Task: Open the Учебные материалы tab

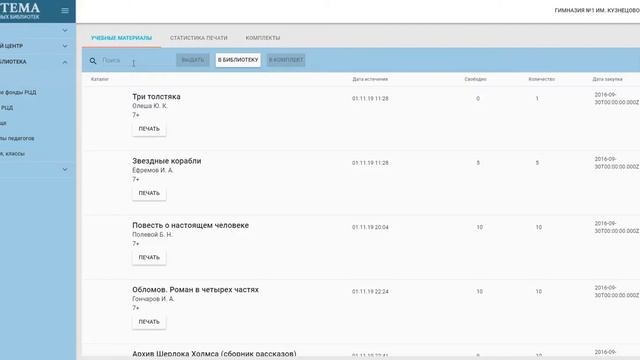Action: click(x=121, y=38)
